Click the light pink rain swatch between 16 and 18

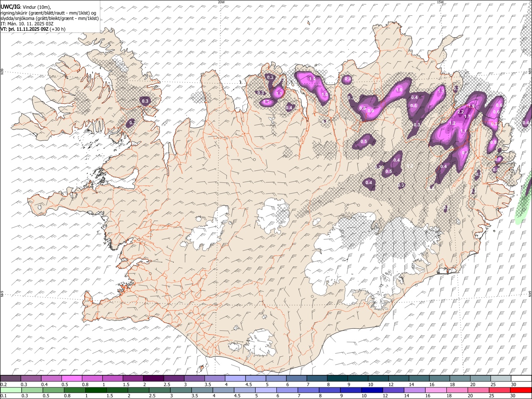click(435, 390)
